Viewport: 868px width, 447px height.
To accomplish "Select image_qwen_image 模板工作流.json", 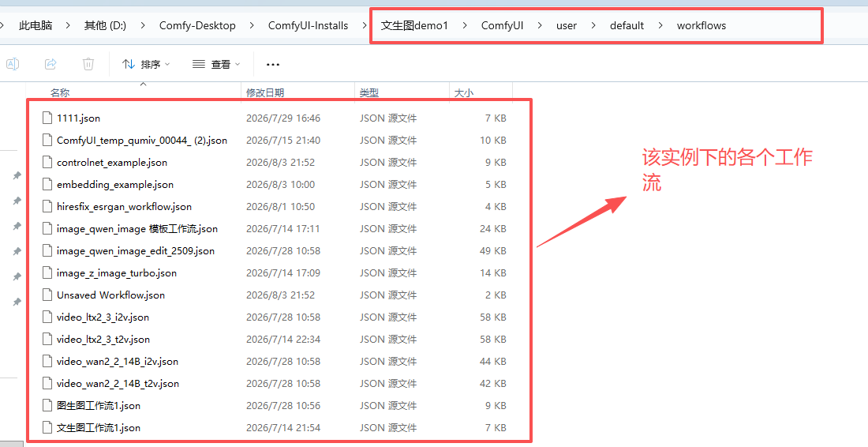I will point(137,229).
